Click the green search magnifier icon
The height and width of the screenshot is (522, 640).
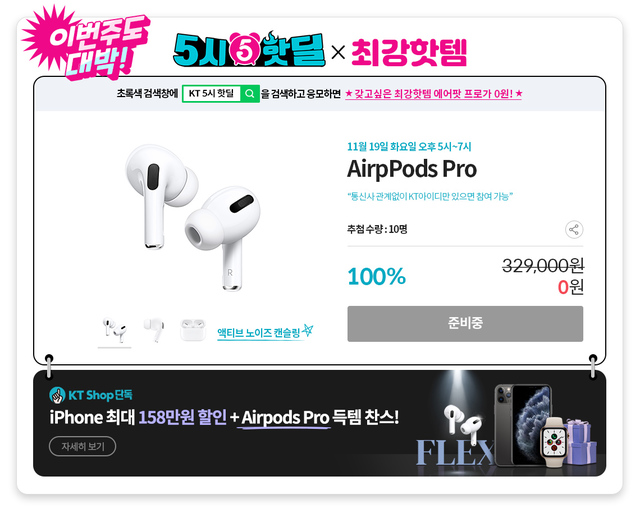click(250, 94)
